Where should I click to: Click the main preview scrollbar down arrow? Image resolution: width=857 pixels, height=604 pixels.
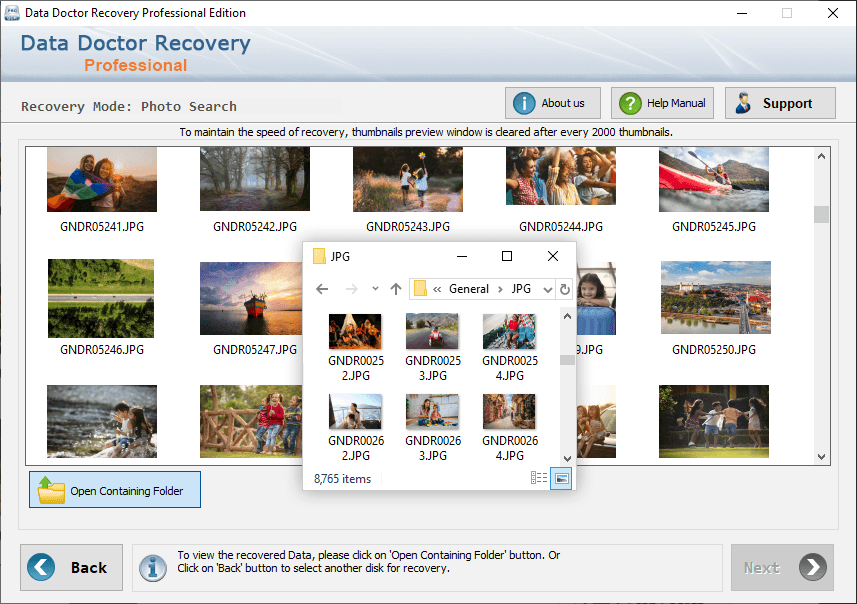(821, 456)
